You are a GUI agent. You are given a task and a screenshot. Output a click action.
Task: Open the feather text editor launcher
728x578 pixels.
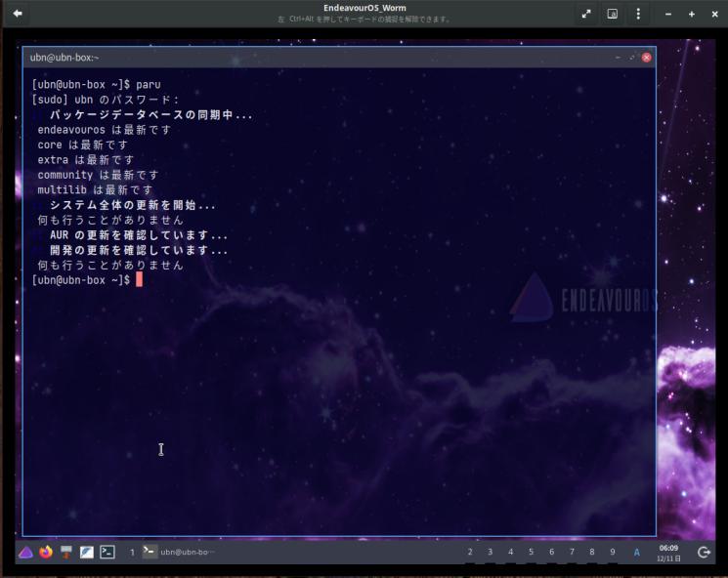87,552
